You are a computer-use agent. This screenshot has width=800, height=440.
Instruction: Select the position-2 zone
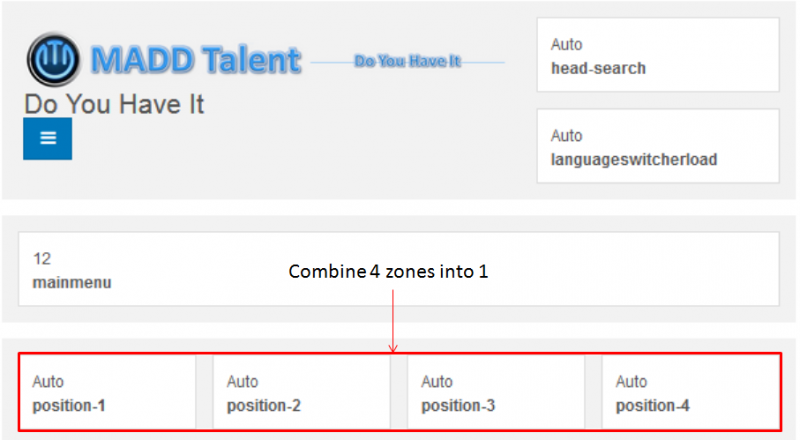(x=302, y=392)
